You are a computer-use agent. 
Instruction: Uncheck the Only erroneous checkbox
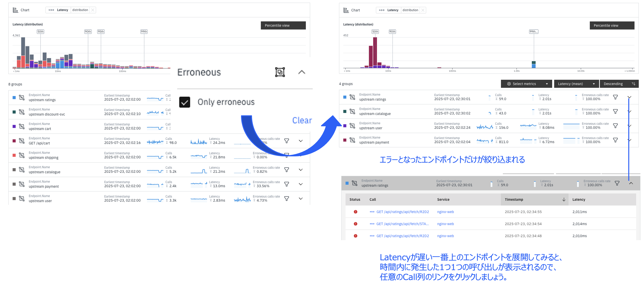184,102
